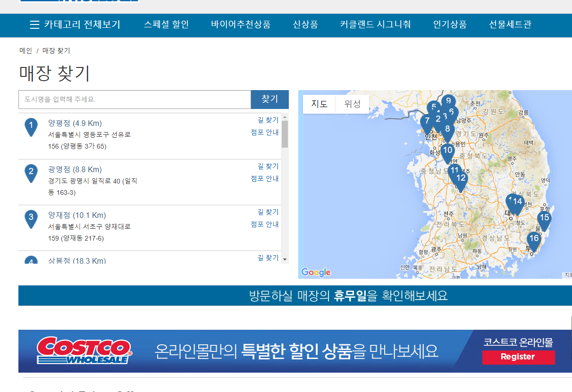The image size is (572, 392).
Task: Click 점포 안내 for 광명점
Action: 265,179
